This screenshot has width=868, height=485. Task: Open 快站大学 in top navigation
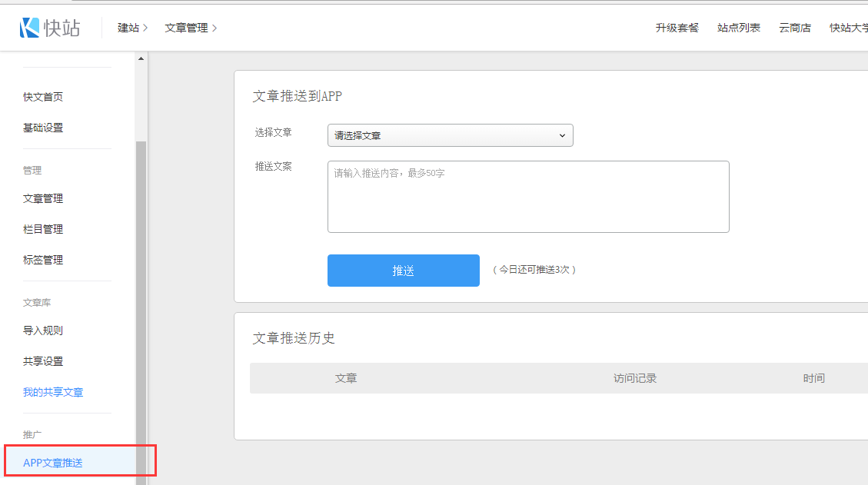[848, 28]
